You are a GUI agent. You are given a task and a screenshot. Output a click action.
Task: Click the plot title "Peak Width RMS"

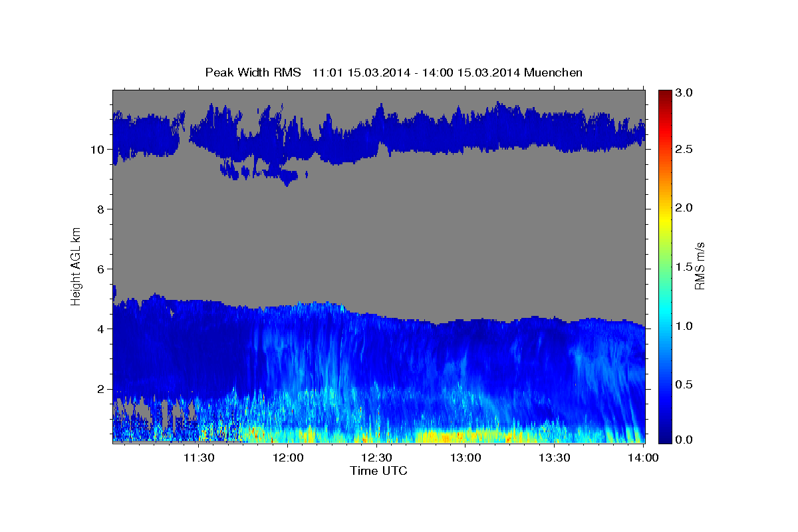click(253, 72)
